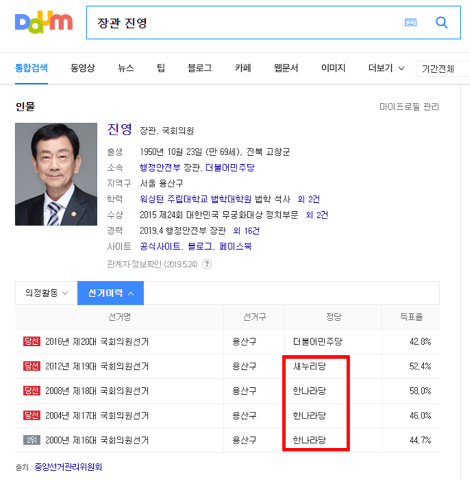
Task: Click the magnifier search icon
Action: tap(441, 22)
